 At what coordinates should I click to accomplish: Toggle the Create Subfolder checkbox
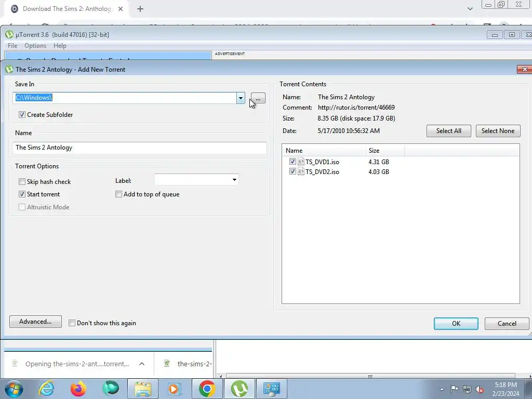pos(22,115)
